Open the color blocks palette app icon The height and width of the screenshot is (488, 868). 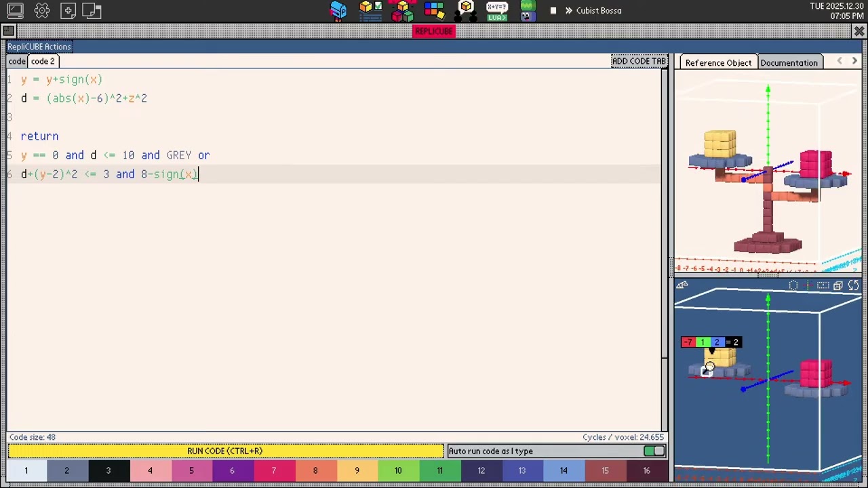coord(434,10)
